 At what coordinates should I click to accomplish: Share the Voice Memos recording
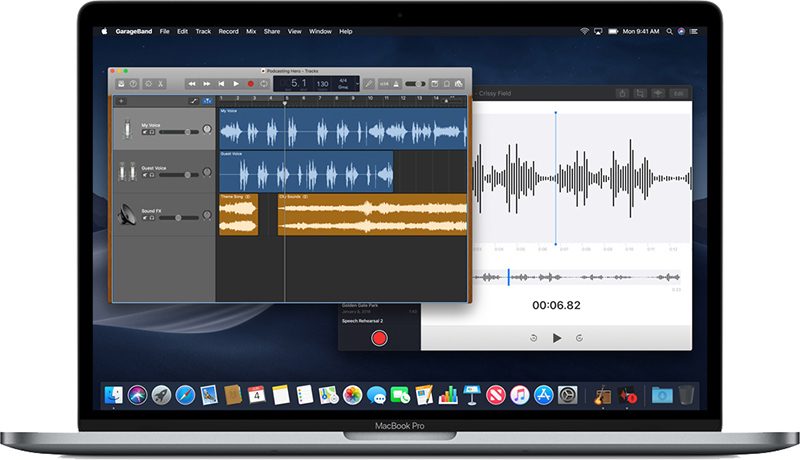(x=622, y=93)
